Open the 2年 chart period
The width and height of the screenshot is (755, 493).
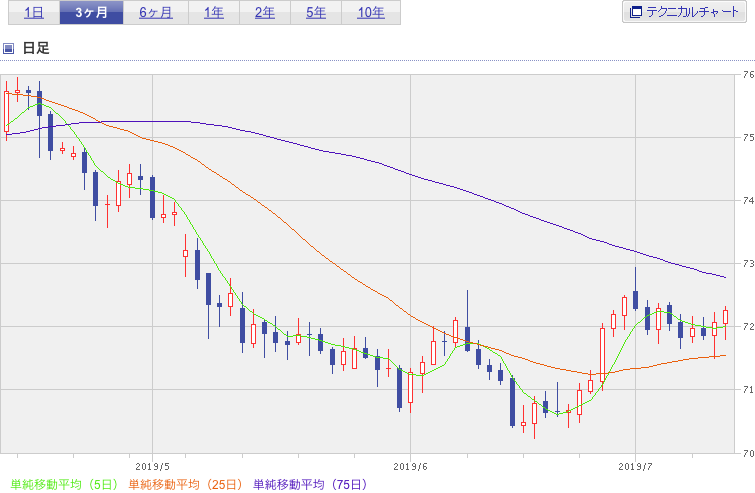[x=265, y=13]
